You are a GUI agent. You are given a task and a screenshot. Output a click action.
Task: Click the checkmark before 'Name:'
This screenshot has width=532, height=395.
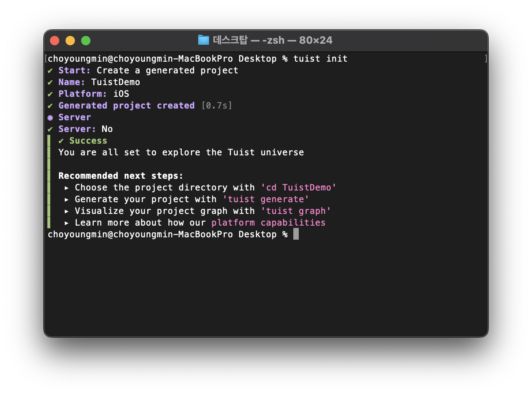click(50, 82)
